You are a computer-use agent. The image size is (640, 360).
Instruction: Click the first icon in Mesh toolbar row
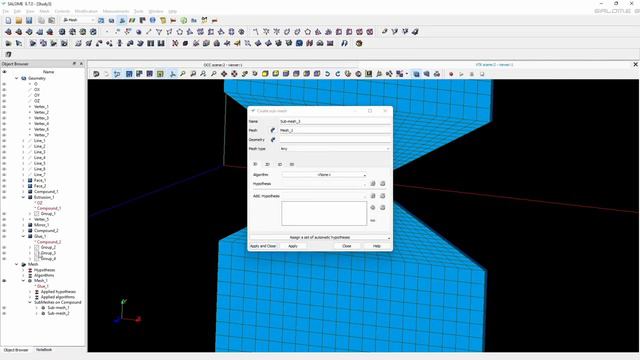click(8, 32)
